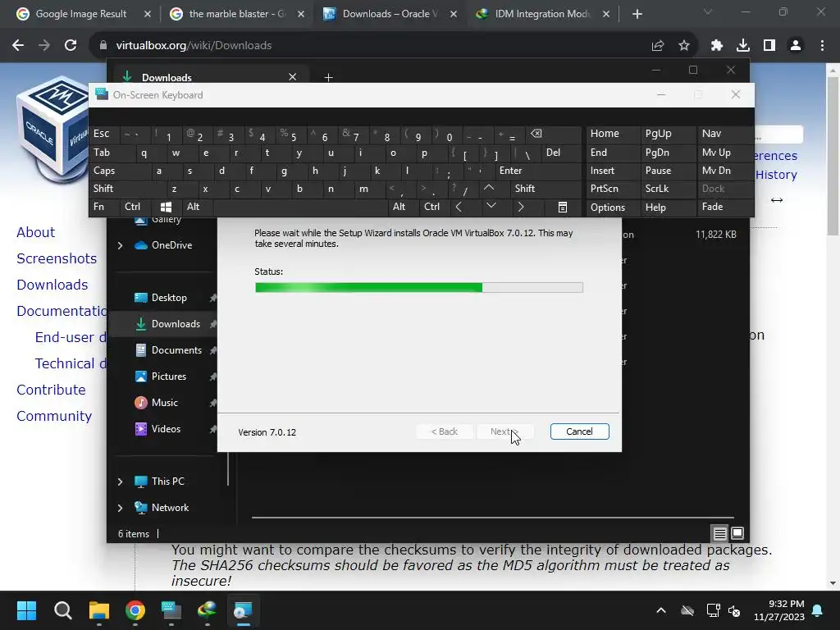
Task: Open the notification bell in tray
Action: (x=818, y=610)
